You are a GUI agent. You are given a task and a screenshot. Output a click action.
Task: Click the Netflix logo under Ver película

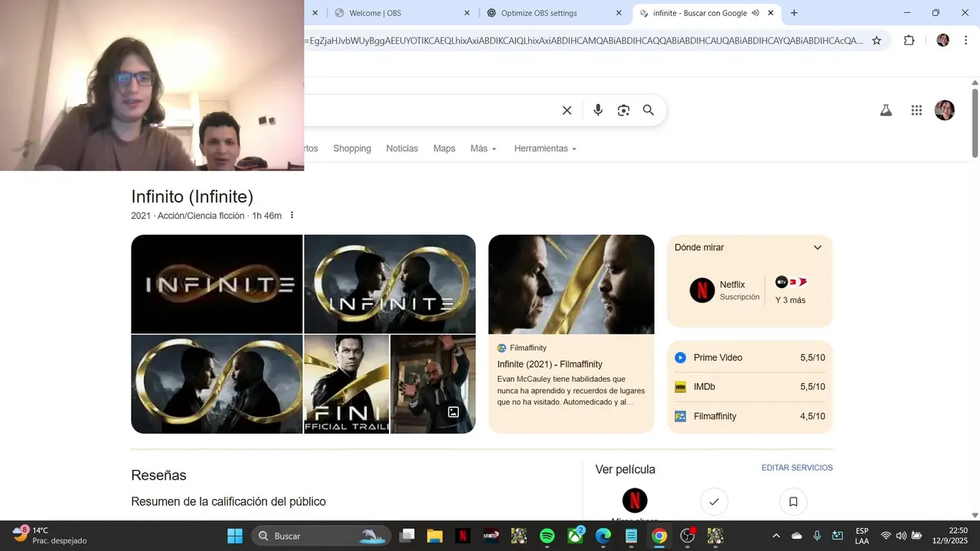tap(635, 500)
